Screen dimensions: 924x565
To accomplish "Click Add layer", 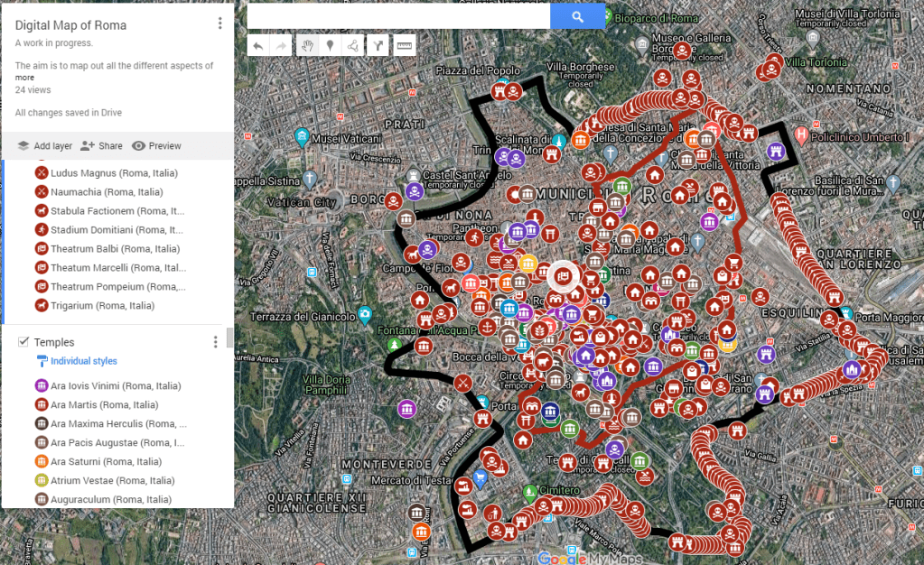I will (44, 146).
